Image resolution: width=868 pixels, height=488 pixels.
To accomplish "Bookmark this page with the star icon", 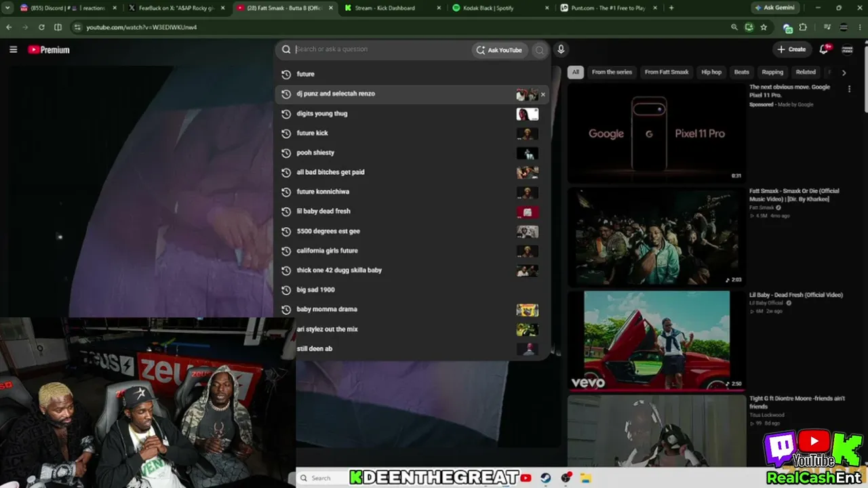I will pos(764,27).
